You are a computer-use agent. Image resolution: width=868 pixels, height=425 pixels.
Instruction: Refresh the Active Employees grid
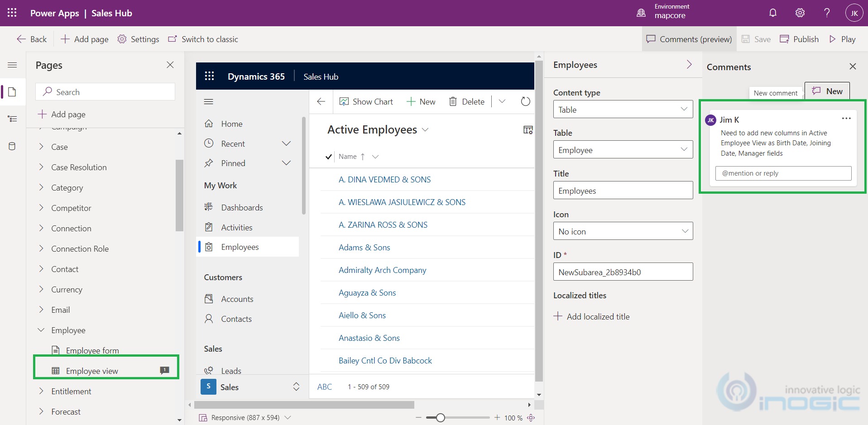525,101
